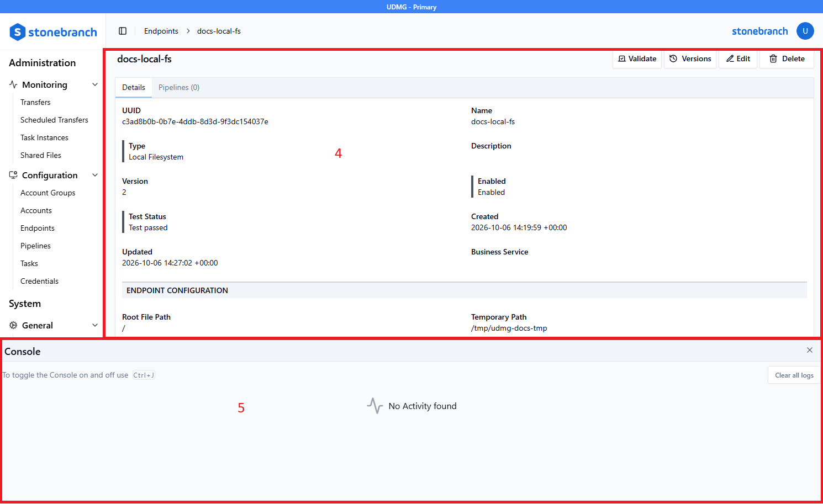Click the Console panel title
Image resolution: width=823 pixels, height=504 pixels.
click(23, 352)
